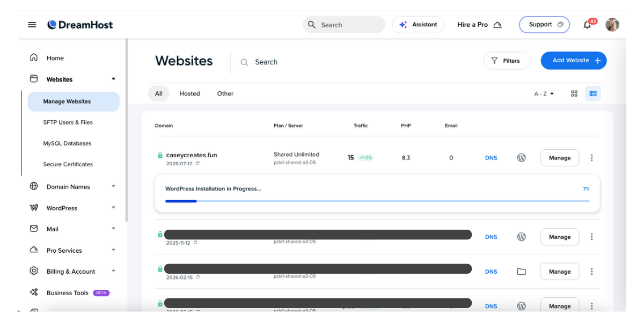Click the Billing & Account gear icon
Viewport: 644px width, 322px height.
click(34, 271)
